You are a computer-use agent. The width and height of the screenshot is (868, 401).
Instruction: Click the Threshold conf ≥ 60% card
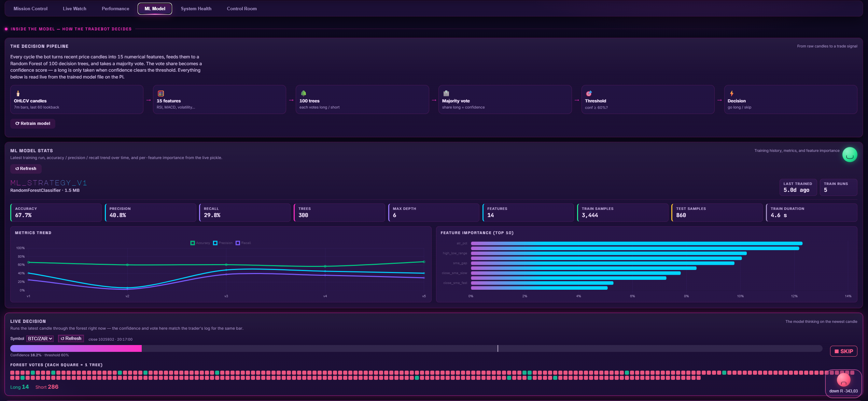click(x=648, y=99)
